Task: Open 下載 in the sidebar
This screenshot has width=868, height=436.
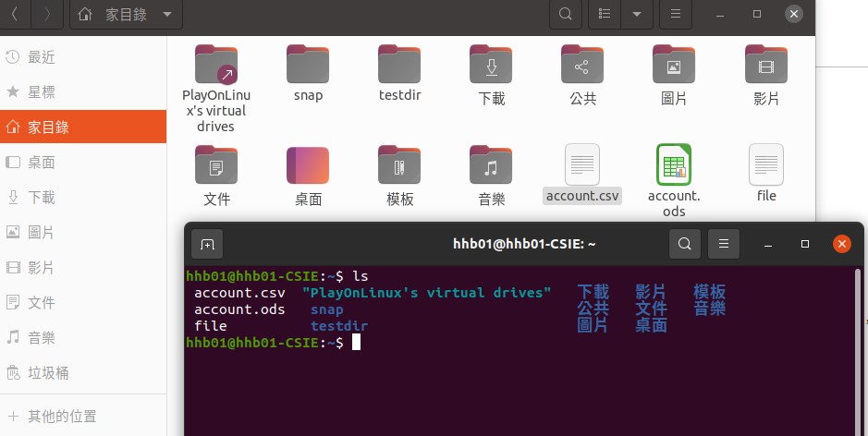Action: pos(83,198)
